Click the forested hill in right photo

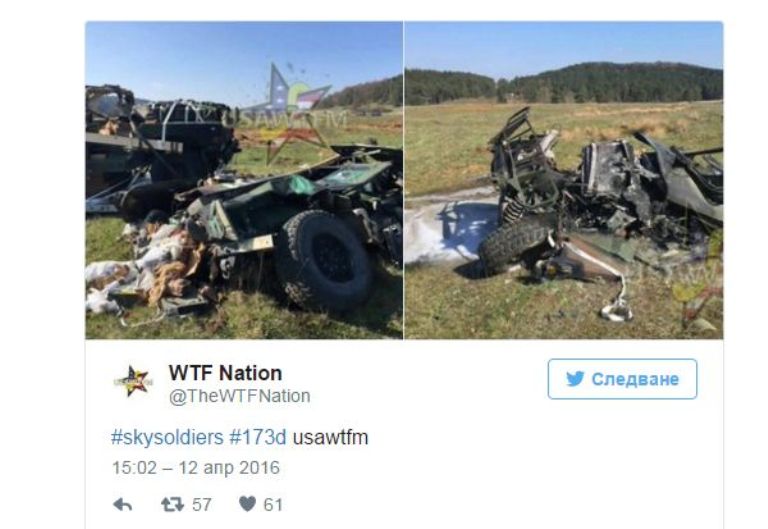point(564,83)
